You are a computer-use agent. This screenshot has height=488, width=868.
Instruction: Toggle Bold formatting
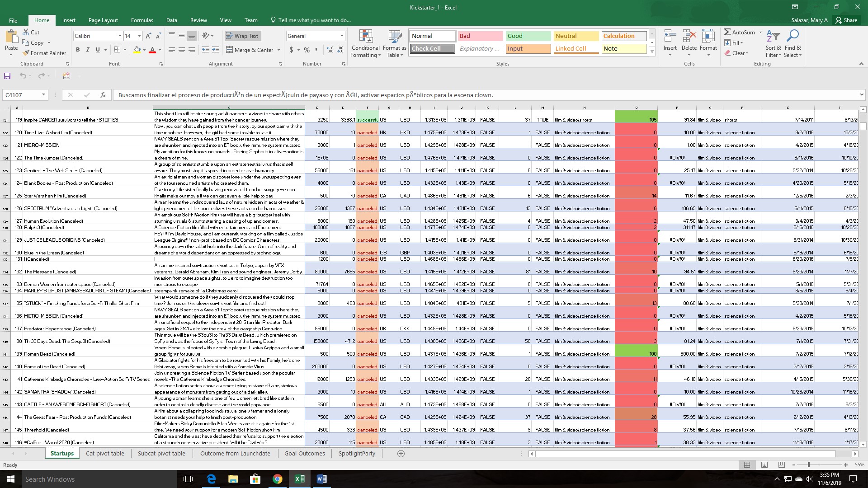tap(78, 50)
